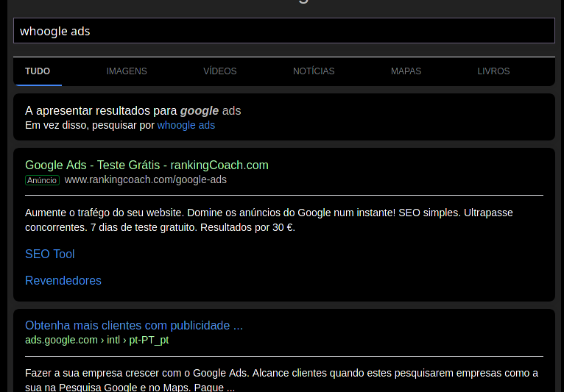
Task: Open the Revendedores sitelink
Action: tap(63, 281)
